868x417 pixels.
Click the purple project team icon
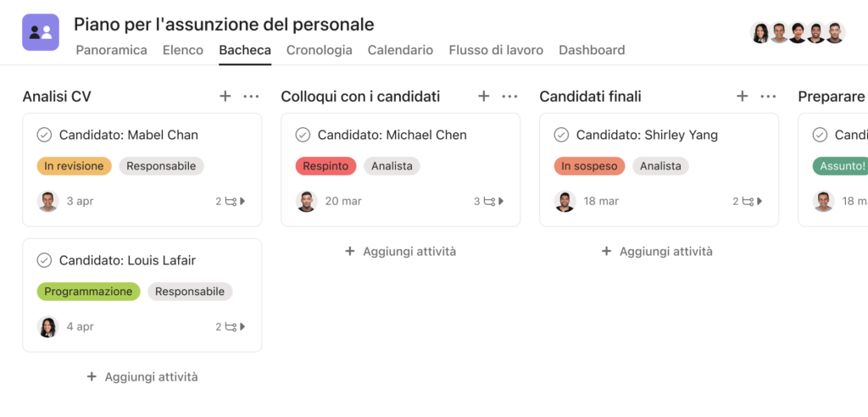[x=41, y=32]
